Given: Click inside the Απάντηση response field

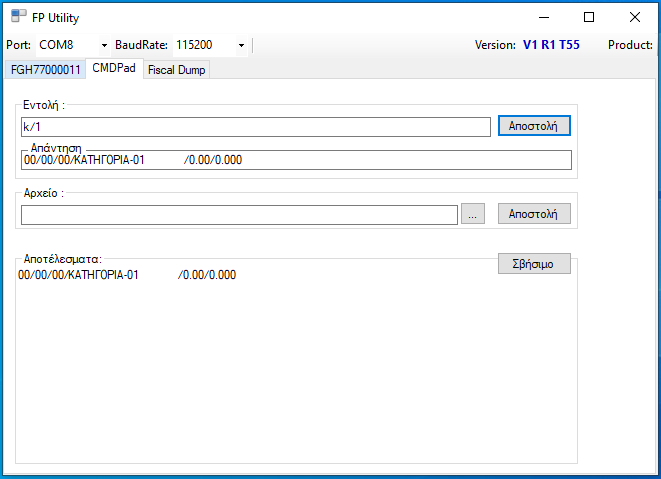Looking at the screenshot, I should click(296, 160).
